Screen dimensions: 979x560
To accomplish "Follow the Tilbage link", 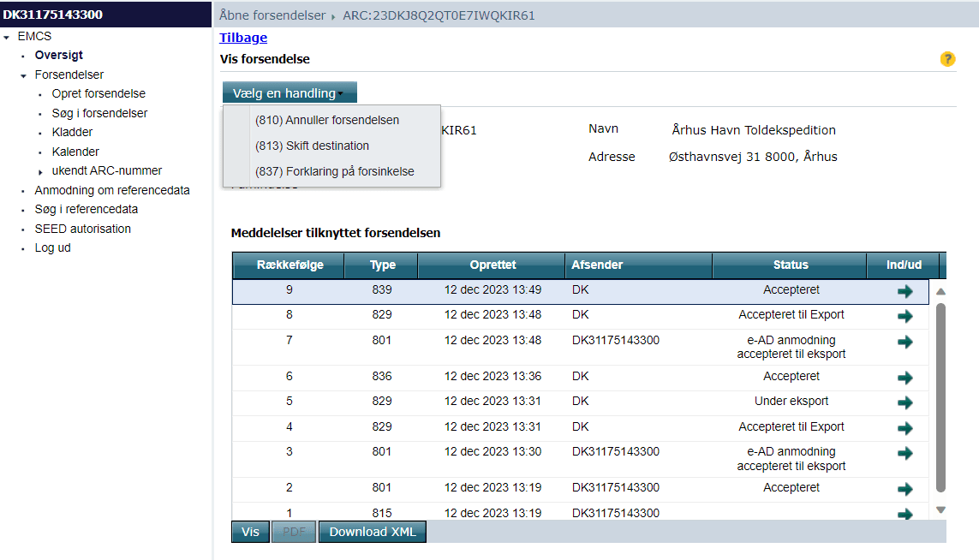I will point(243,38).
